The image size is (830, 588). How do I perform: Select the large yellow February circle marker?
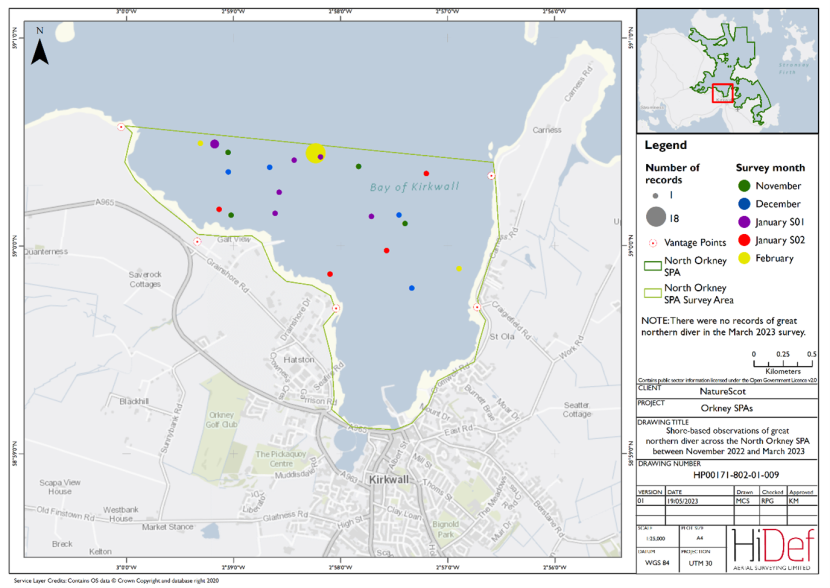pos(315,153)
